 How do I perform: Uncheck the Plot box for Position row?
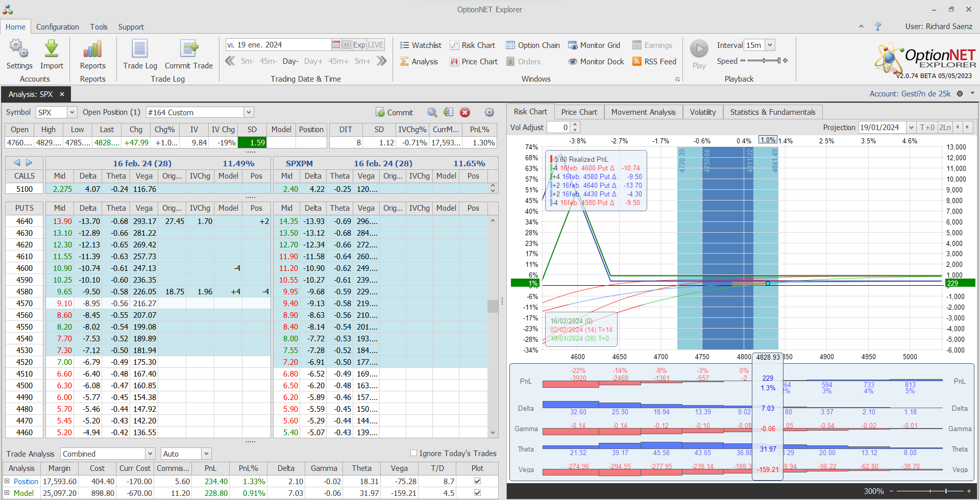[477, 481]
